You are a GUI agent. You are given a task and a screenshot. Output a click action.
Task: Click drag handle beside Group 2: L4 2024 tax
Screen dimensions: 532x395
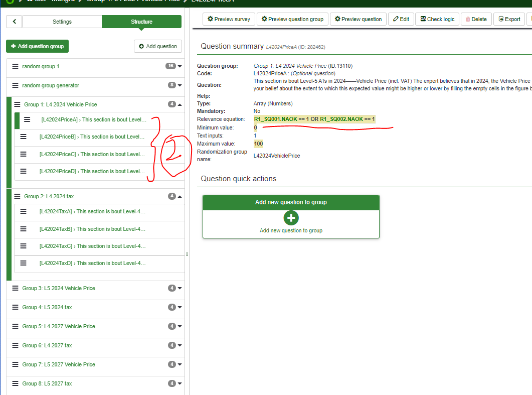[17, 196]
